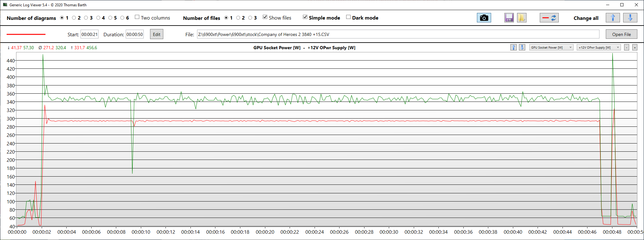Click the "440" y-axis label
644x240 pixels.
(x=10, y=61)
